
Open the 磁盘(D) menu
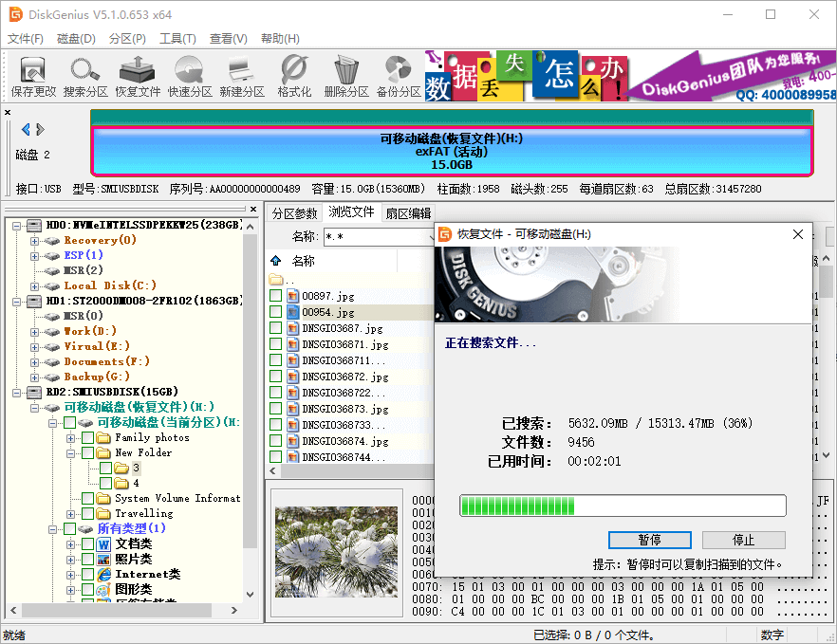click(x=76, y=39)
